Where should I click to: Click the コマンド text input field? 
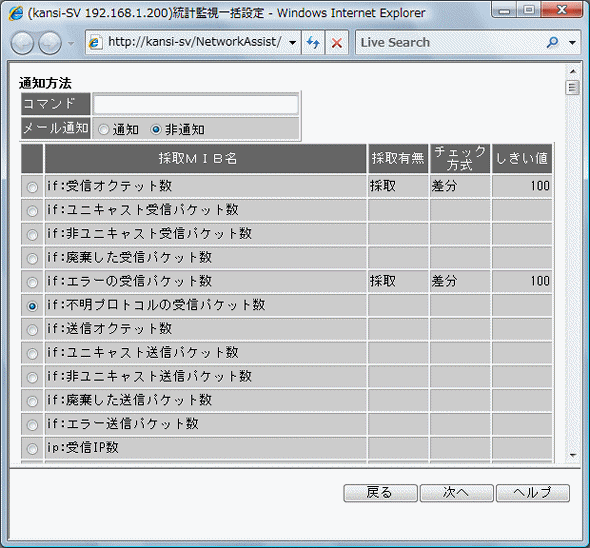coord(196,104)
